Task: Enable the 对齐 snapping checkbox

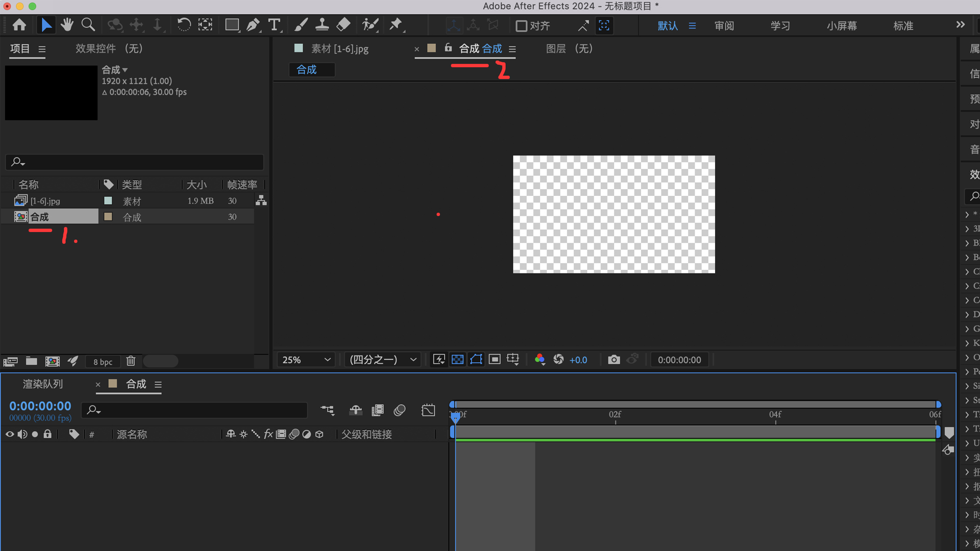Action: tap(521, 26)
